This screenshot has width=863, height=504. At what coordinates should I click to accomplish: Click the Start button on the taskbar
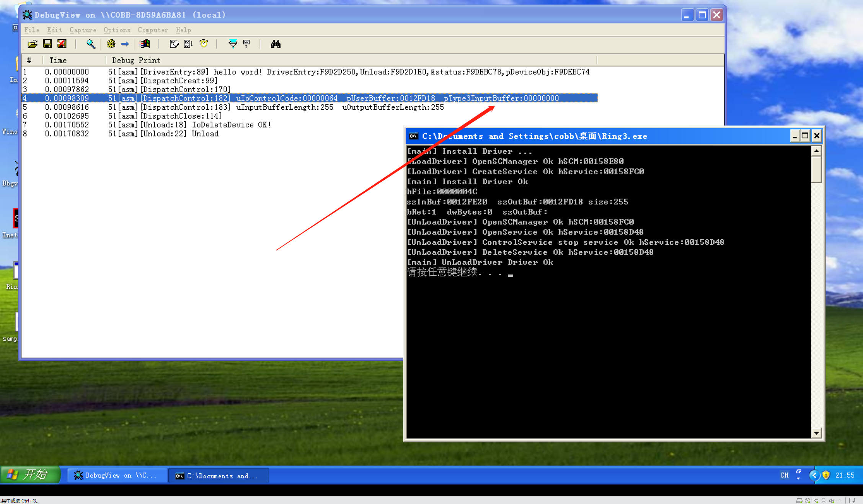(31, 475)
